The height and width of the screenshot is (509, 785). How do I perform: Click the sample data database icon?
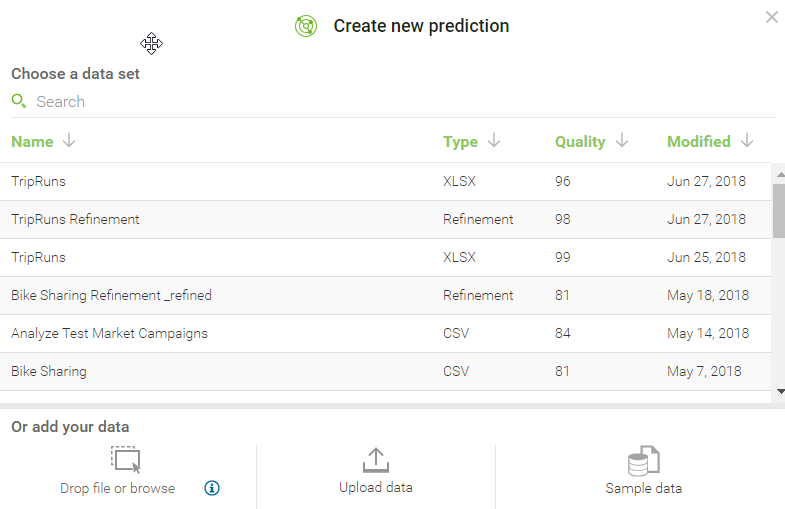pos(643,461)
